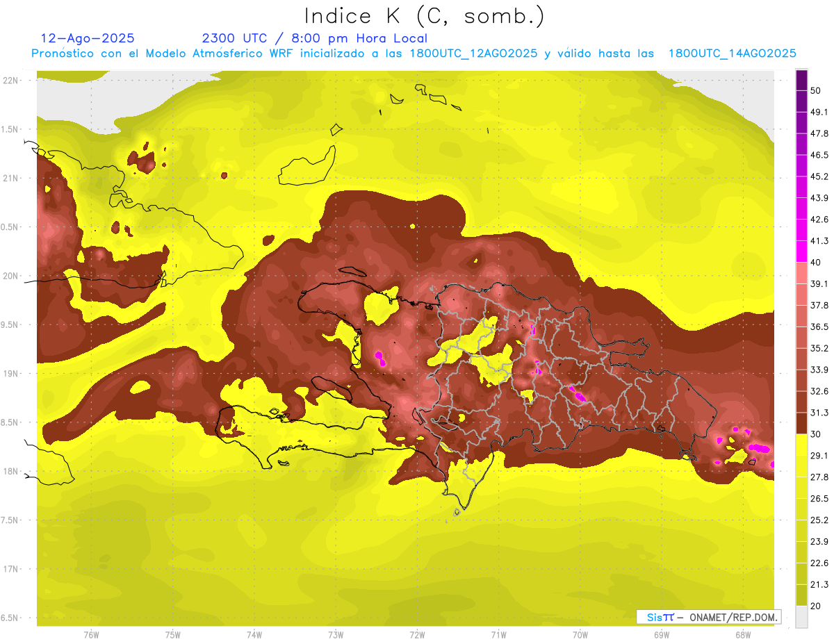Click the '33.9' colorbar value

pos(819,370)
